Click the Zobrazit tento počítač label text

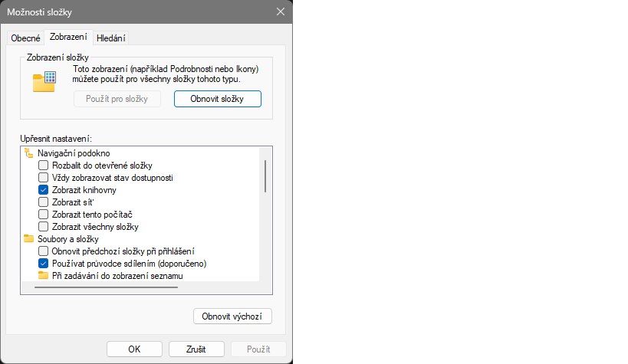(92, 215)
